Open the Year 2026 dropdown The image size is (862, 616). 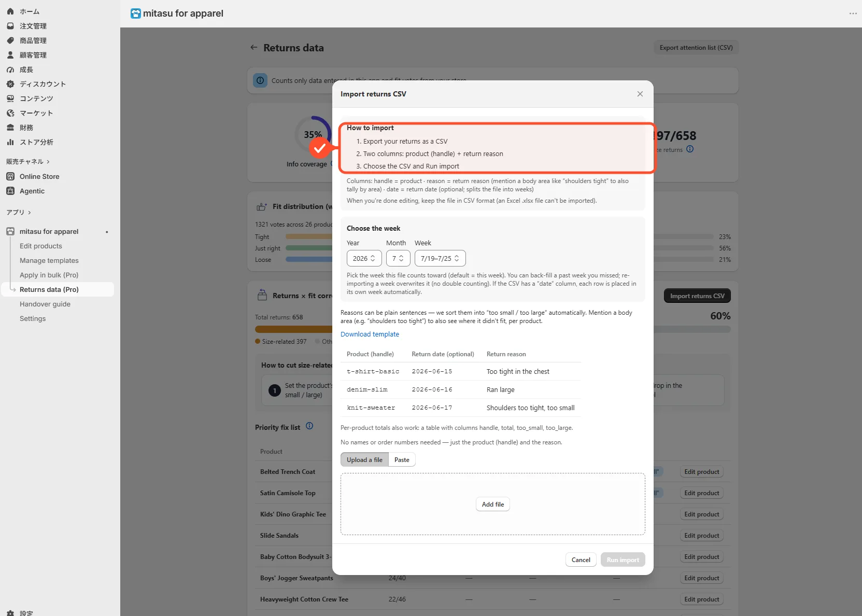364,258
